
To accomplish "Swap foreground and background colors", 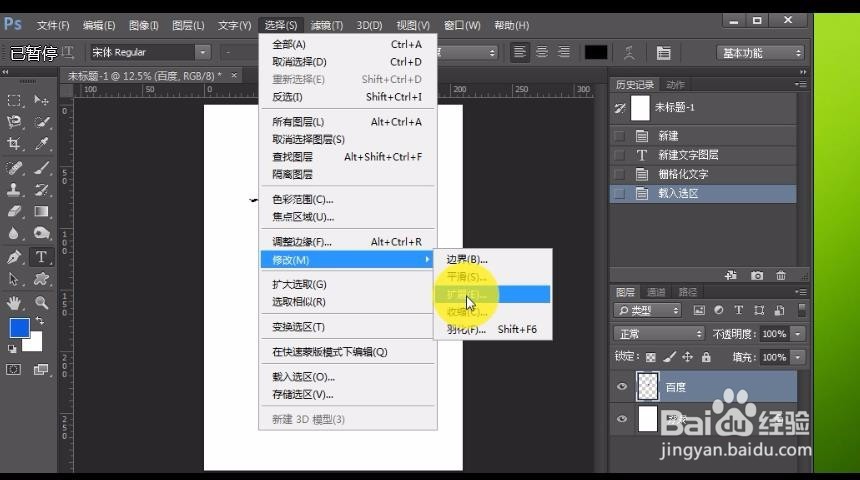I will (39, 320).
